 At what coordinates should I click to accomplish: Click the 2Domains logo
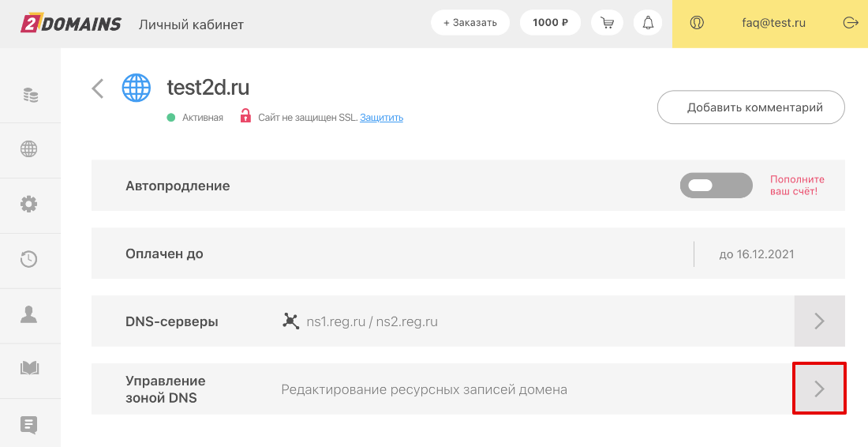click(71, 24)
